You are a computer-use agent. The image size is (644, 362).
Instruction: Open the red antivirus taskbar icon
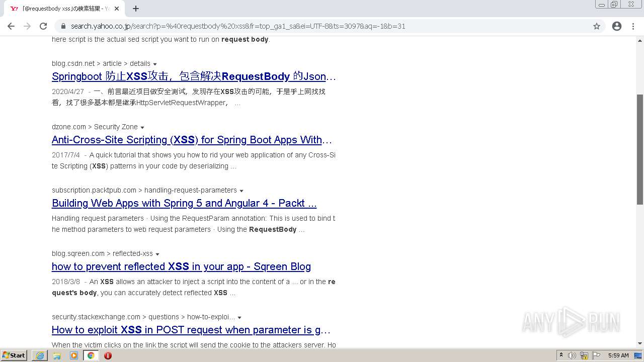(x=108, y=355)
